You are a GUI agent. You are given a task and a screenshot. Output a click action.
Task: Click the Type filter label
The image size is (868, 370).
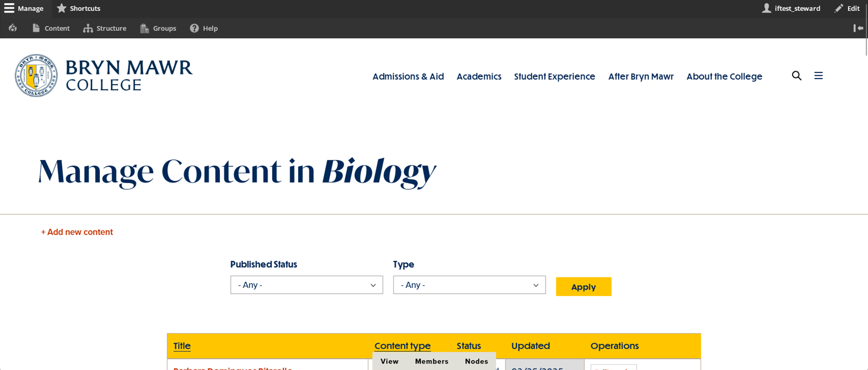pyautogui.click(x=404, y=264)
